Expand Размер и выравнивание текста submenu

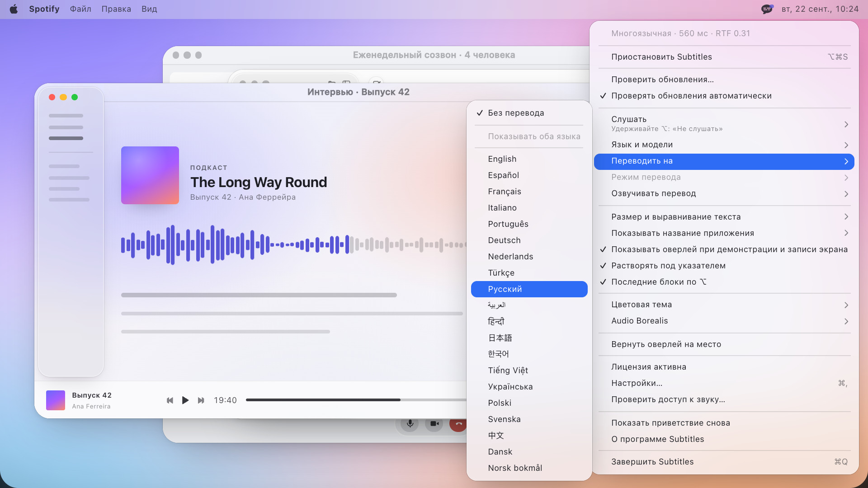click(724, 217)
